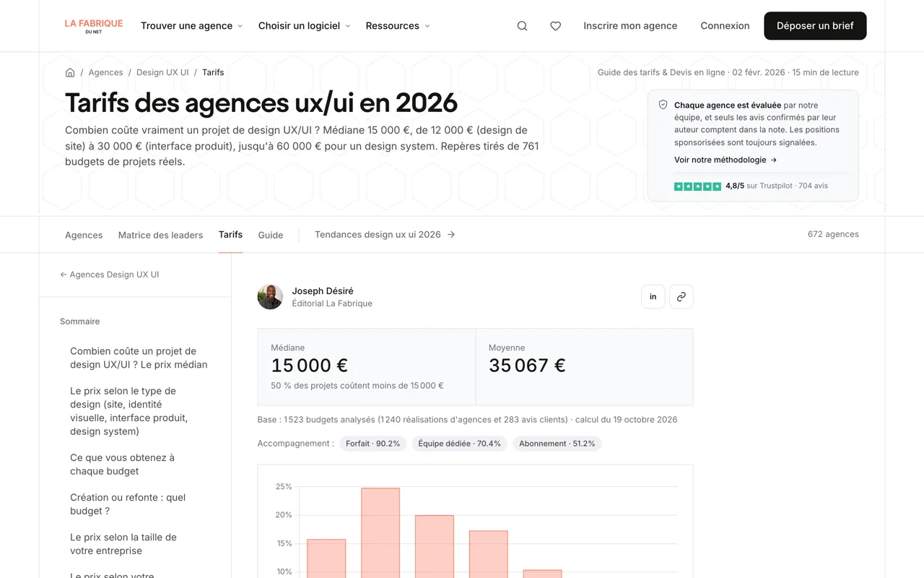Click the tallest bar in the chart
This screenshot has width=924, height=578.
[x=380, y=532]
